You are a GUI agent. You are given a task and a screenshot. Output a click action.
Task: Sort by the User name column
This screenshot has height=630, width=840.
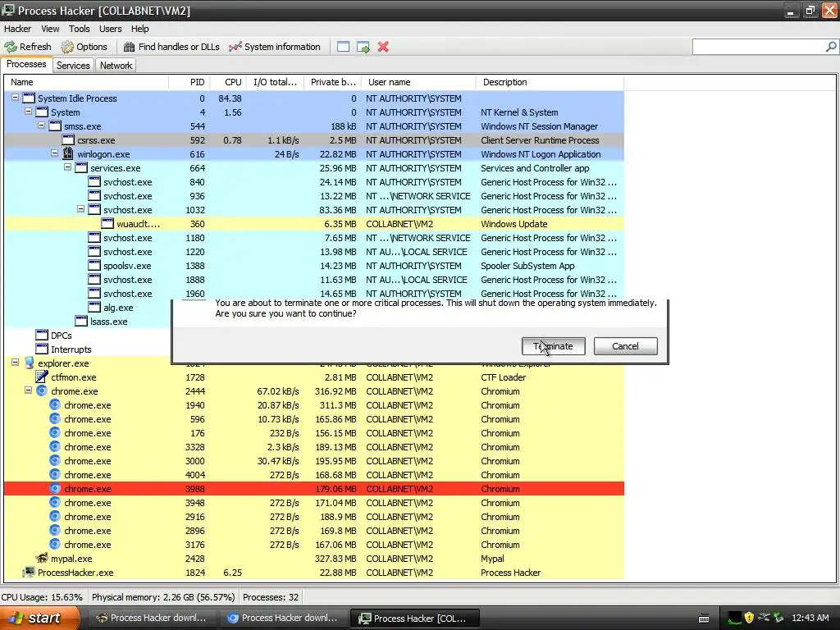pos(418,82)
